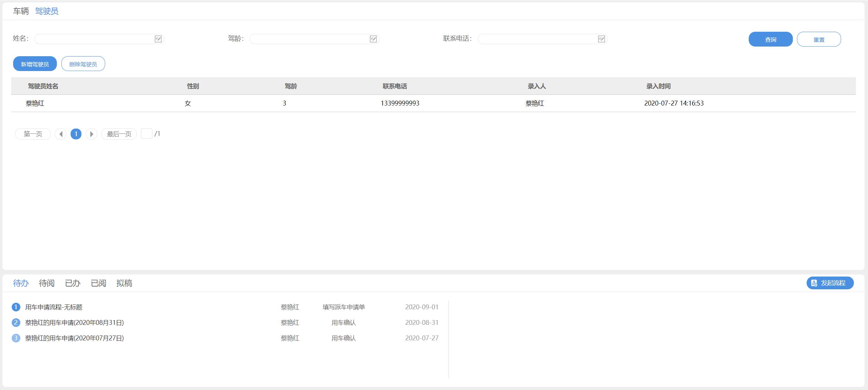Click the 重置 button
Viewport: 868px width, 390px height.
(x=819, y=39)
